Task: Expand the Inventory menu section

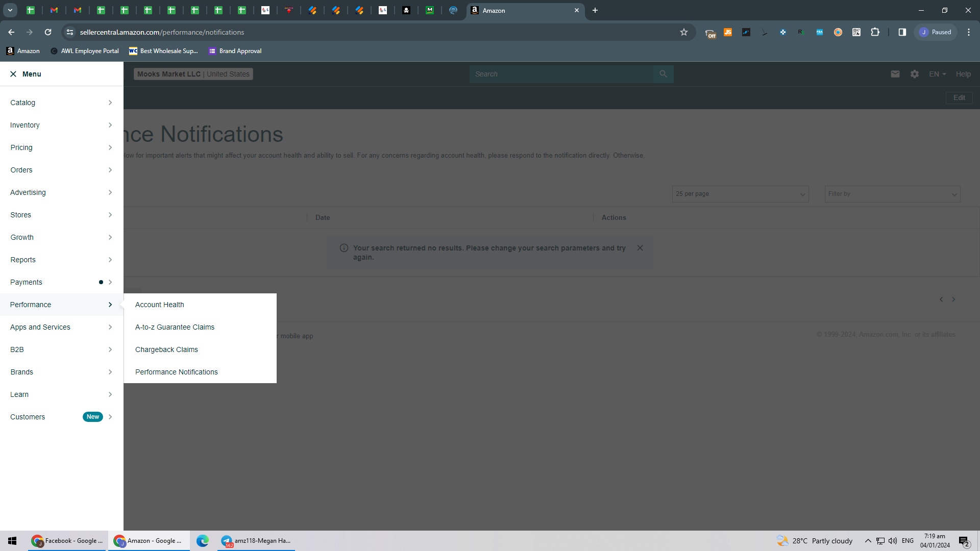Action: click(62, 125)
